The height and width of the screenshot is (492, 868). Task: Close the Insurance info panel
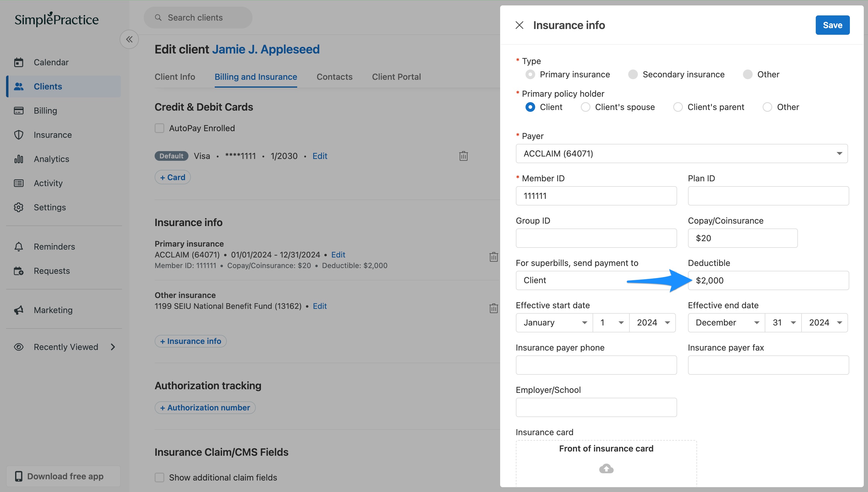(x=519, y=25)
